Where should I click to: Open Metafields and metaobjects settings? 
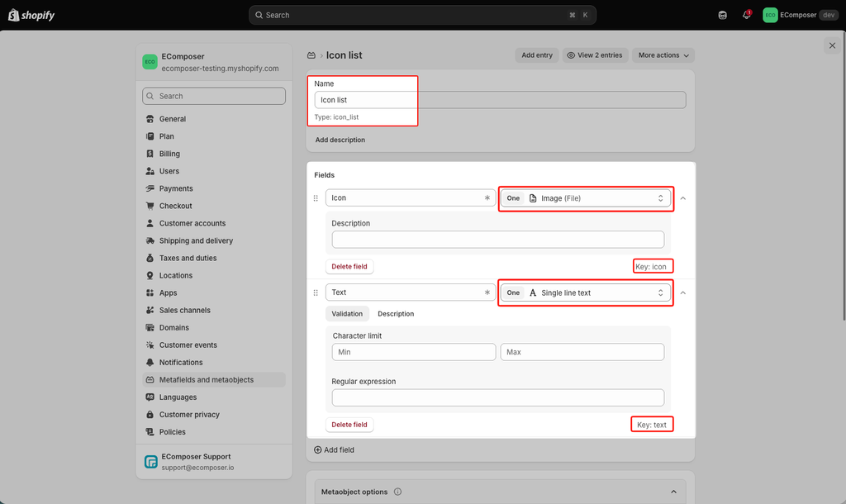point(214,380)
